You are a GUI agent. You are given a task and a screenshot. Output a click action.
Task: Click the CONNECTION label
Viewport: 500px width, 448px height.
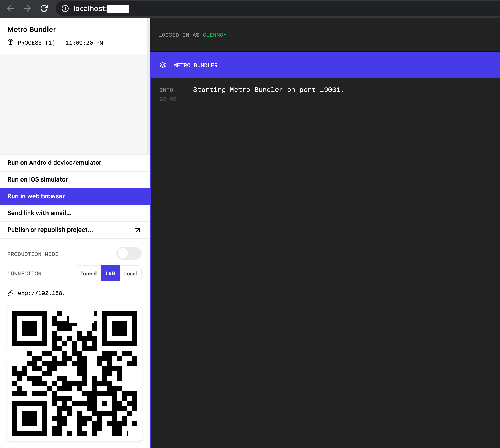click(24, 274)
